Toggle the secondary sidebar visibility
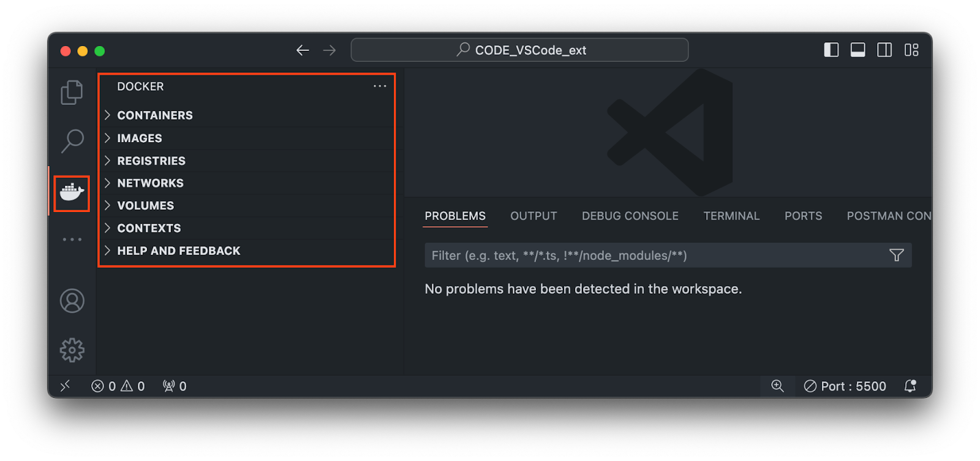 pos(884,50)
